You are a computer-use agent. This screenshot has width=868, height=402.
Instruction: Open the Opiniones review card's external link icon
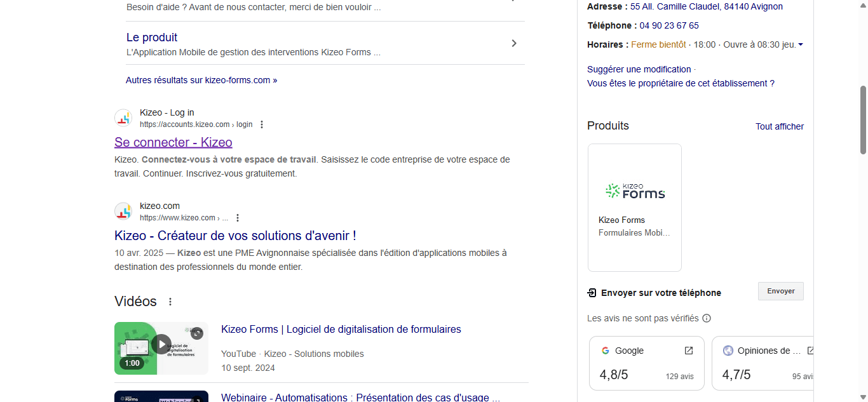[x=811, y=351]
